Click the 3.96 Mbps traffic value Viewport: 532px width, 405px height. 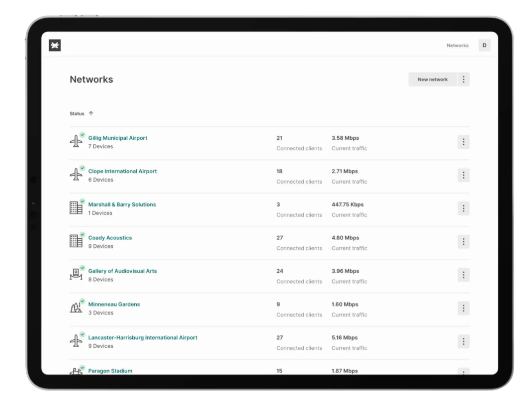point(345,271)
